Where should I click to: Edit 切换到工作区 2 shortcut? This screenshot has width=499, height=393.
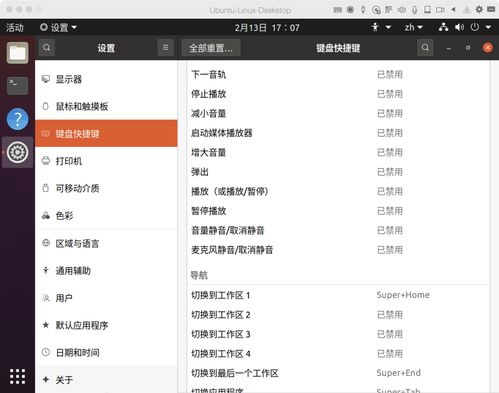coord(338,314)
